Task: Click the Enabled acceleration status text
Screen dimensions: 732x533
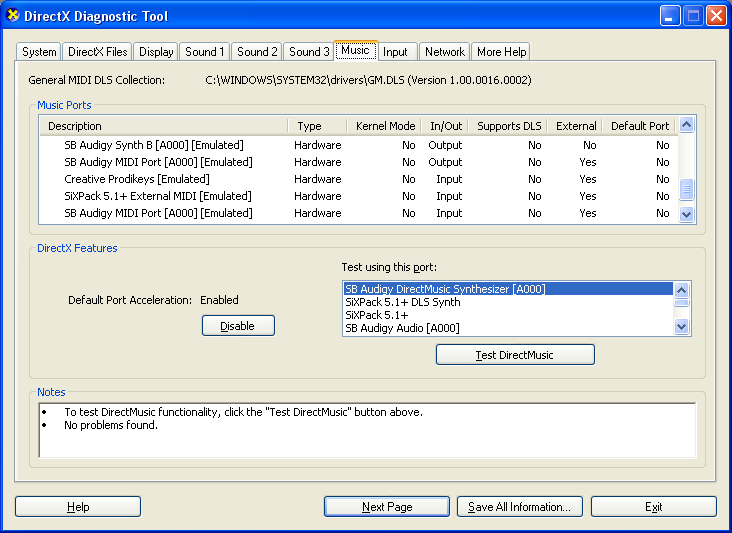Action: [219, 300]
